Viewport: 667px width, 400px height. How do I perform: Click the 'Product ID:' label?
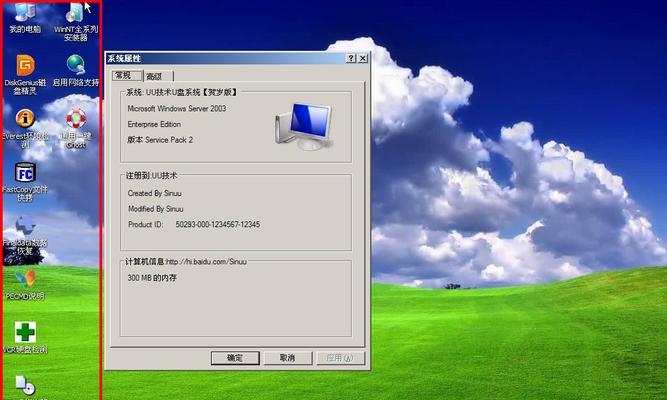point(145,224)
